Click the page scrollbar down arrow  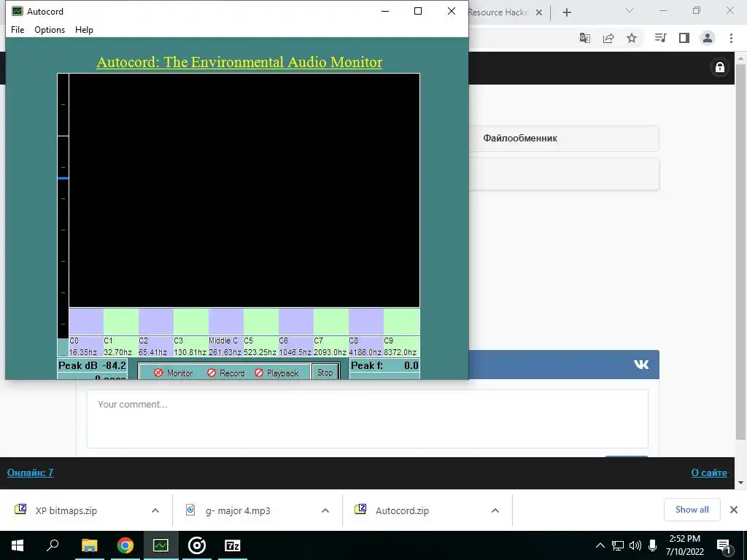tap(740, 483)
